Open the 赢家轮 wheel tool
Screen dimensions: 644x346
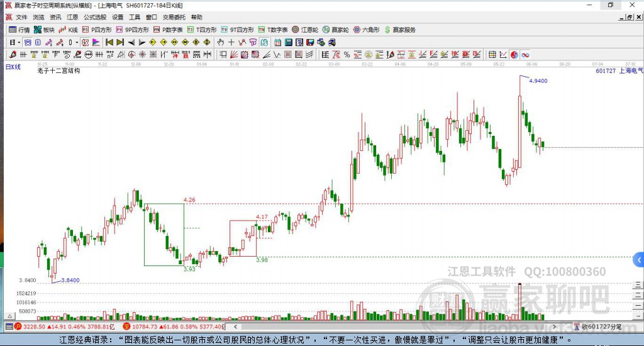pyautogui.click(x=336, y=30)
